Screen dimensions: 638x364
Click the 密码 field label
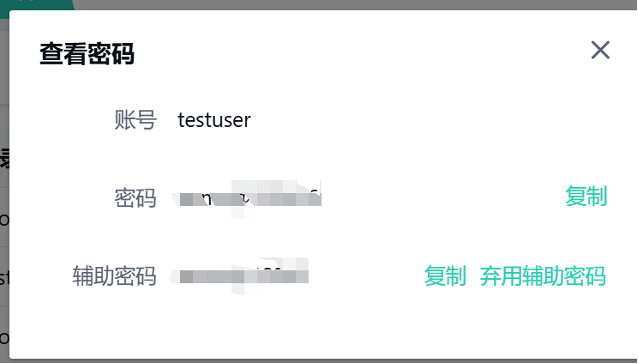135,198
